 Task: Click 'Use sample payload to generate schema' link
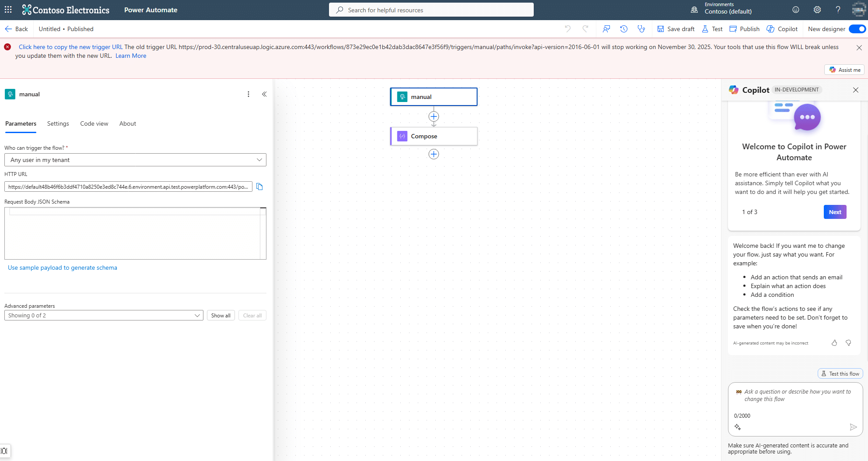[x=62, y=267]
